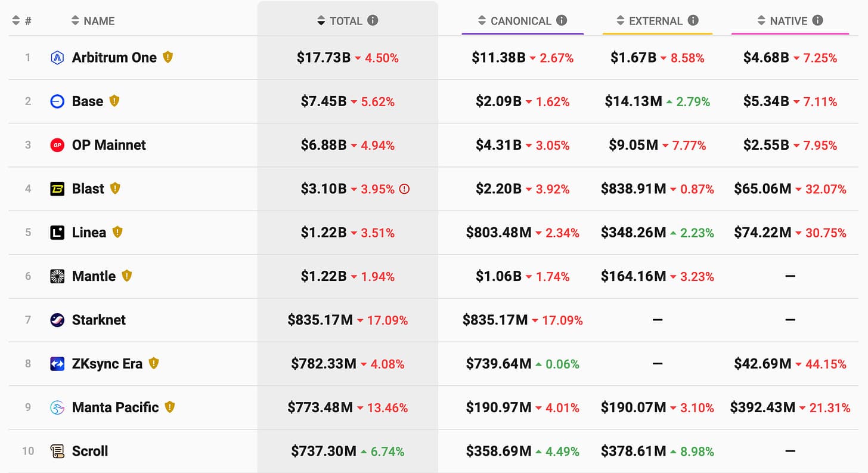Select the $392.43M native value
Image resolution: width=868 pixels, height=473 pixels.
pyautogui.click(x=762, y=407)
